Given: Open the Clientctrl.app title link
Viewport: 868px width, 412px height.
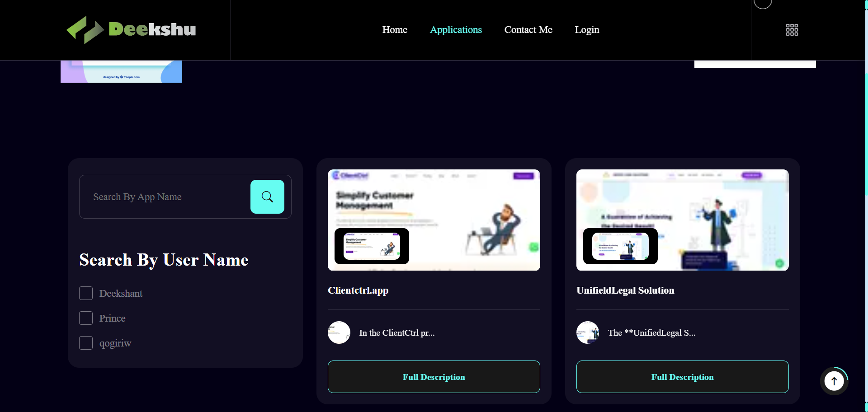Looking at the screenshot, I should [x=358, y=290].
